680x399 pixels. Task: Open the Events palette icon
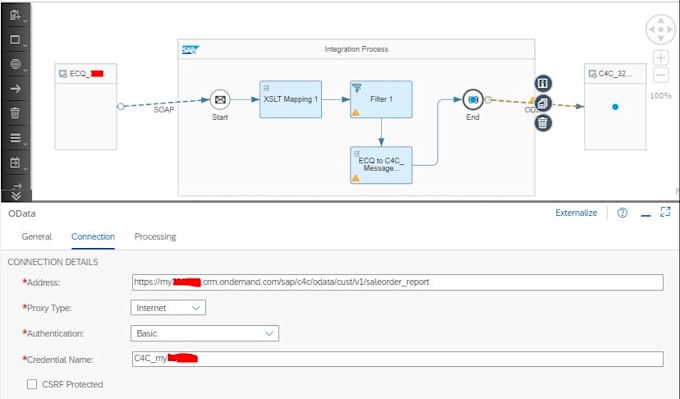coord(15,64)
